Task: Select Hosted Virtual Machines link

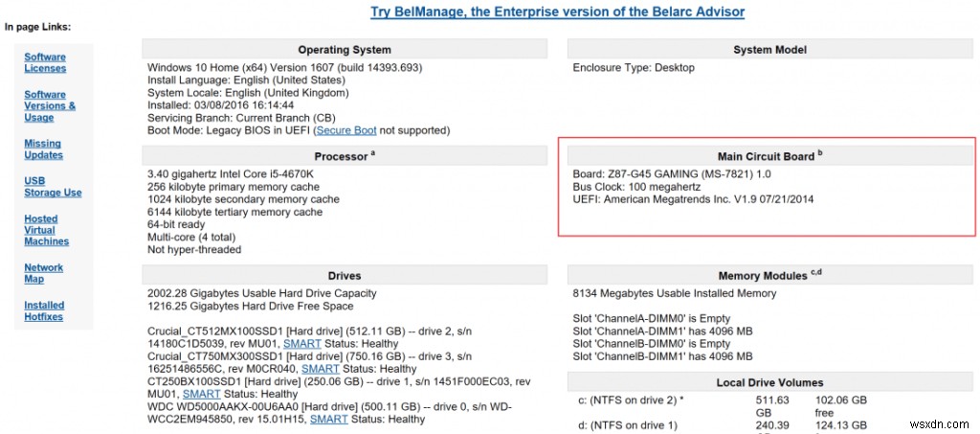Action: click(46, 230)
